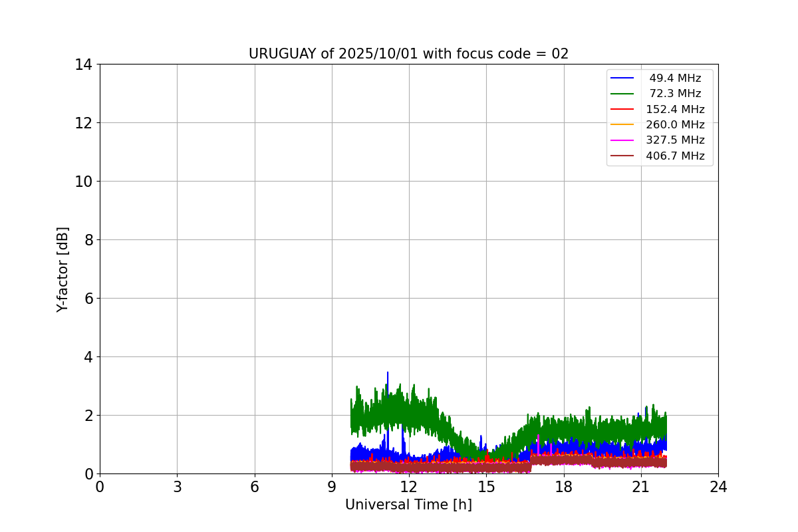The image size is (798, 532).
Task: Click the blue line sample for 49.4 MHz
Action: coord(622,78)
